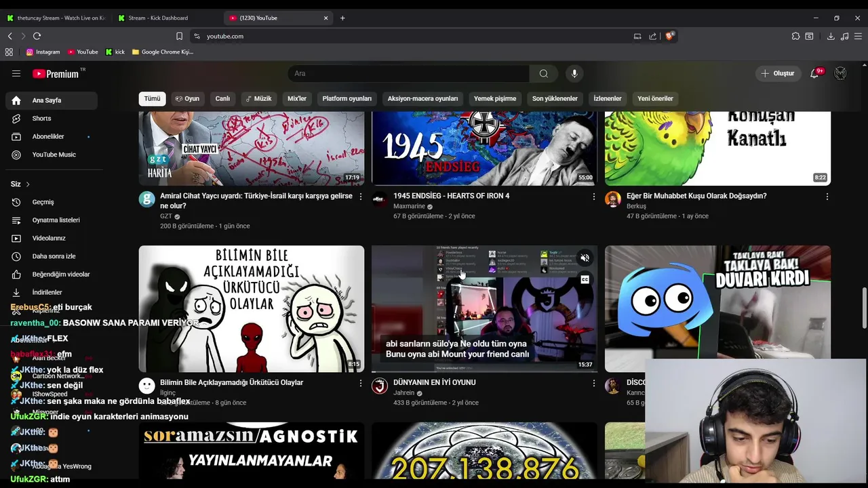Open the browser apps grid in bookmarks bar
This screenshot has width=868, height=488.
pyautogui.click(x=9, y=52)
